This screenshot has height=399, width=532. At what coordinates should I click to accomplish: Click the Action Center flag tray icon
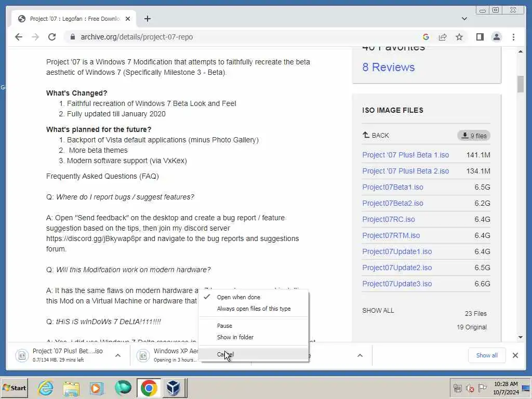tap(482, 388)
